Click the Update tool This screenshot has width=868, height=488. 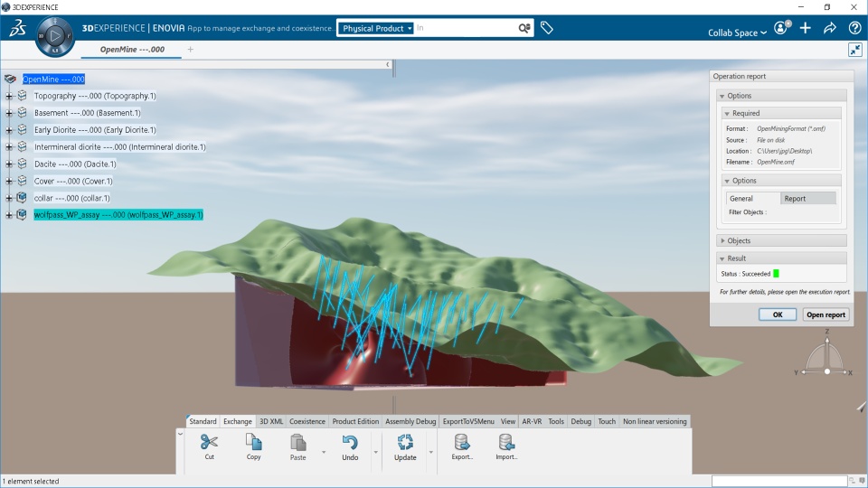point(405,446)
